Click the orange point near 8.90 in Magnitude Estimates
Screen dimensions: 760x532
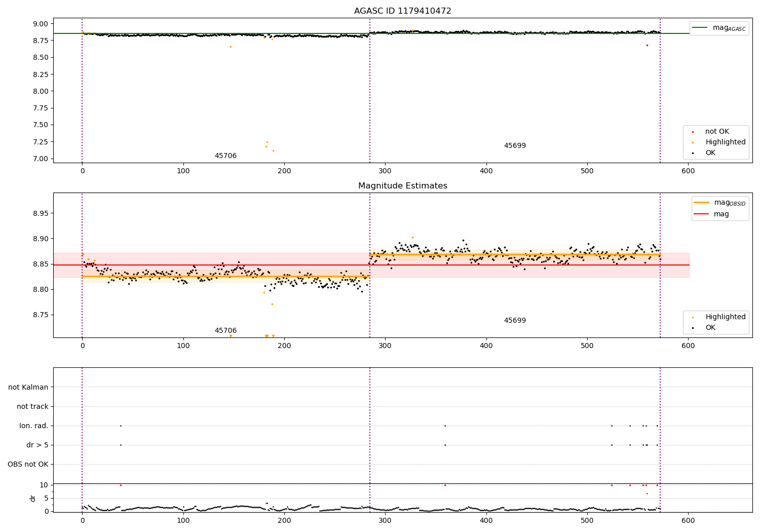[412, 237]
